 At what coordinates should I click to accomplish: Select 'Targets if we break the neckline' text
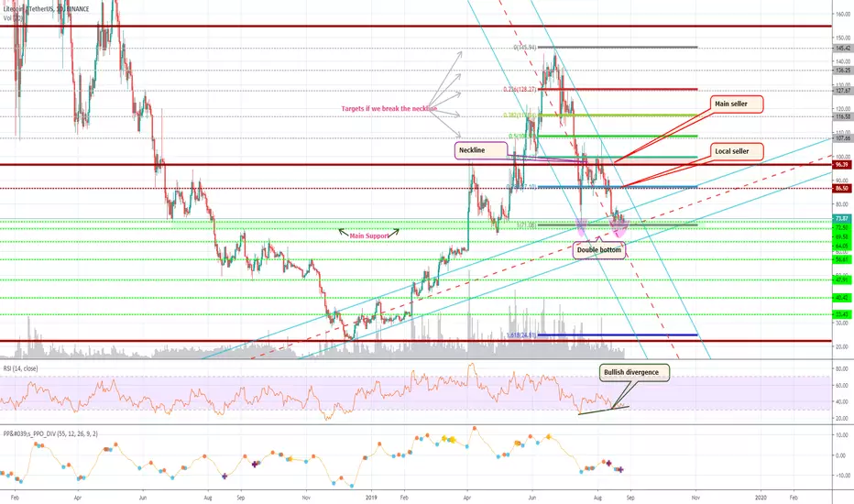point(389,108)
